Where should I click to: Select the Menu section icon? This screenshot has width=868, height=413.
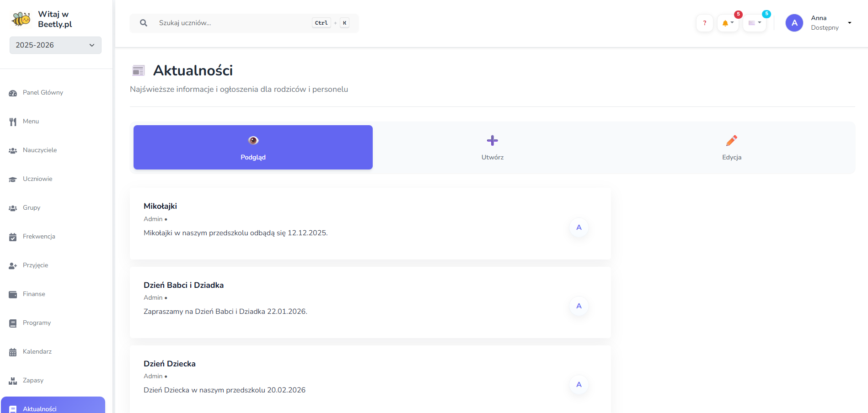tap(12, 121)
